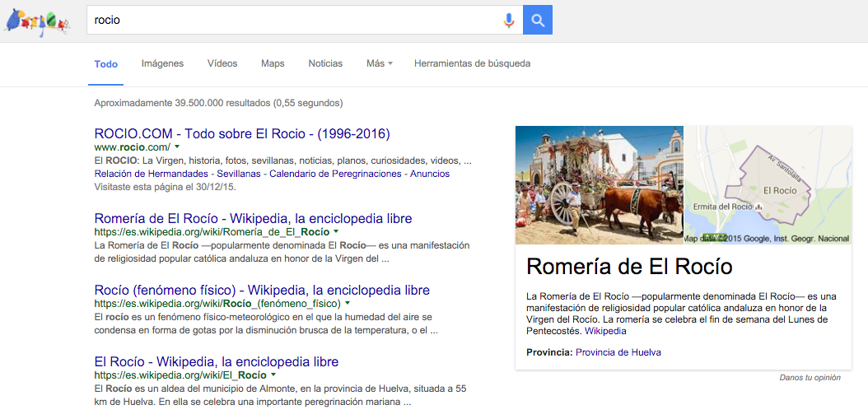This screenshot has height=419, width=868.
Task: Switch to the Vídeos tab
Action: [x=222, y=63]
